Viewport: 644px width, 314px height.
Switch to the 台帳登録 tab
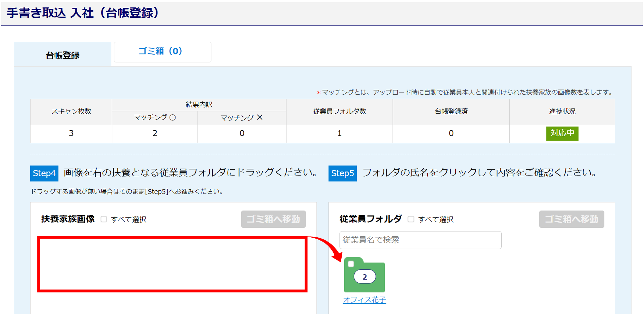coord(62,55)
